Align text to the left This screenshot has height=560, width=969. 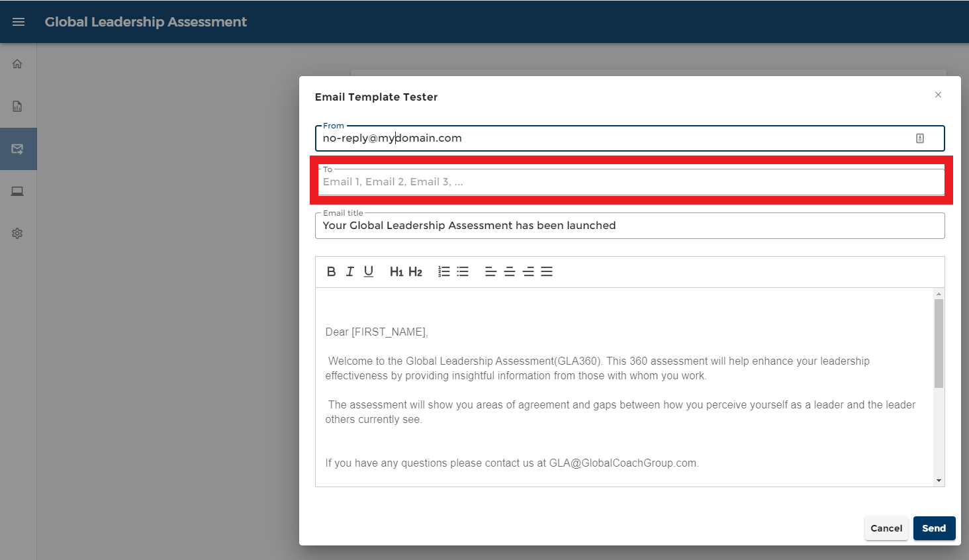pyautogui.click(x=490, y=271)
